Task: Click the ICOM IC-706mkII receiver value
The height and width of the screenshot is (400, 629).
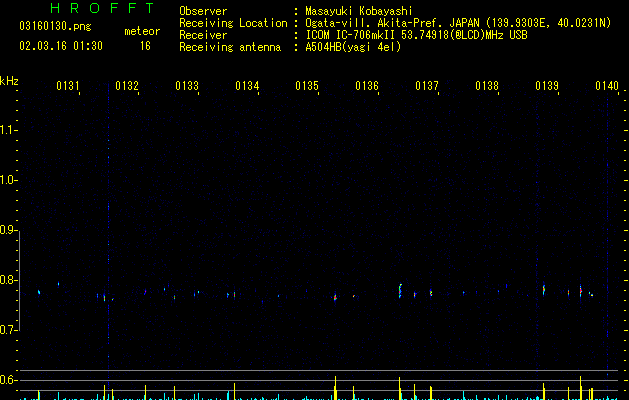Action: [x=416, y=35]
